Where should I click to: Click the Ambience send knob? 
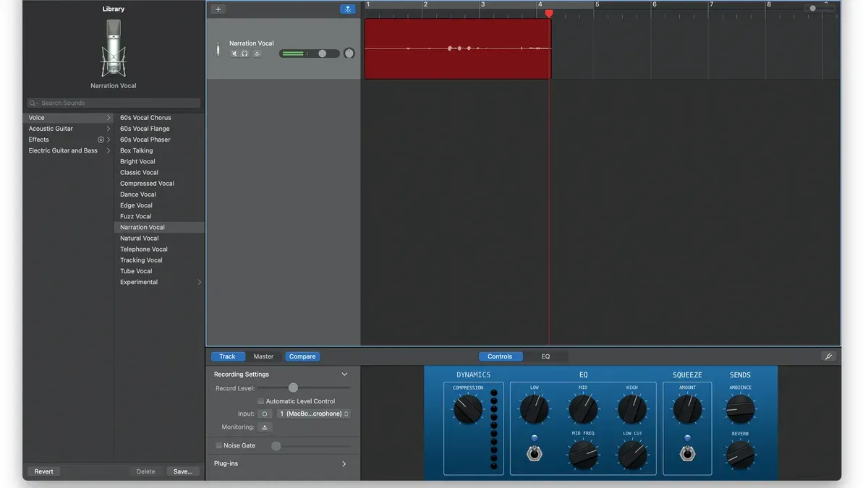pos(740,409)
